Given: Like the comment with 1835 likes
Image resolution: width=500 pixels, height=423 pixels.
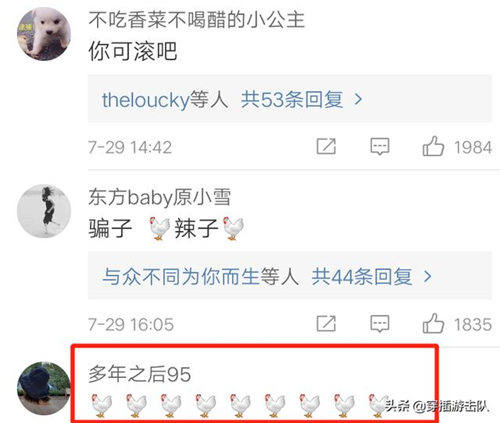Looking at the screenshot, I should pyautogui.click(x=433, y=323).
